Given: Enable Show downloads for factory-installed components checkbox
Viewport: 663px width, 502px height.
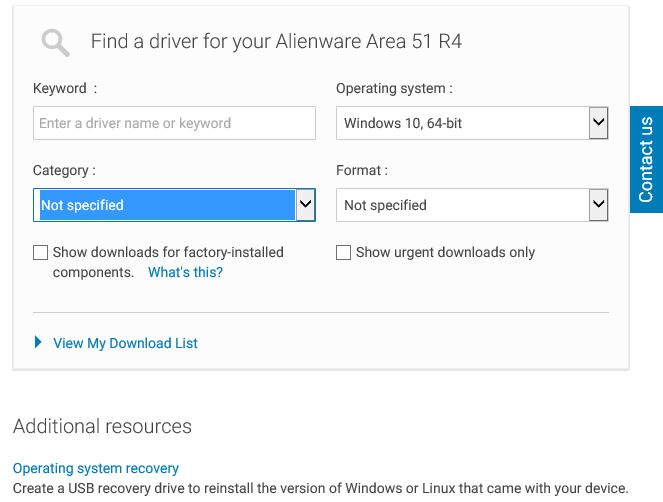Looking at the screenshot, I should pyautogui.click(x=41, y=252).
